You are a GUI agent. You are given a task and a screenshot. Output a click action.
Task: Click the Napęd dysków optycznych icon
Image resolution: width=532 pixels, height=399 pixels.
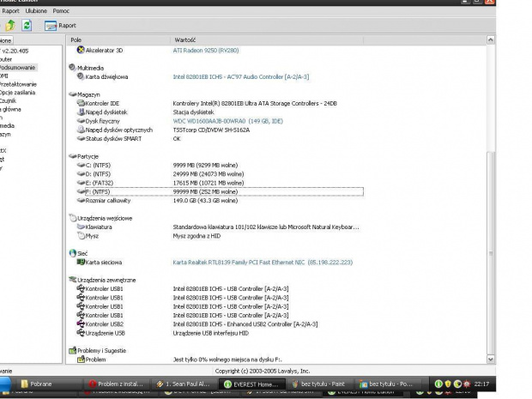point(81,130)
